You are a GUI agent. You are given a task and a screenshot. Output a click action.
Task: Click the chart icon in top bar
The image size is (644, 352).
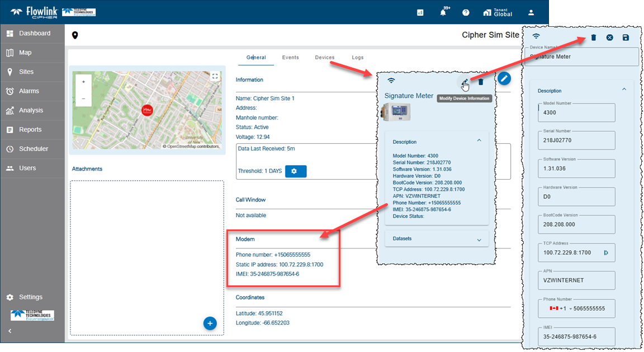420,13
